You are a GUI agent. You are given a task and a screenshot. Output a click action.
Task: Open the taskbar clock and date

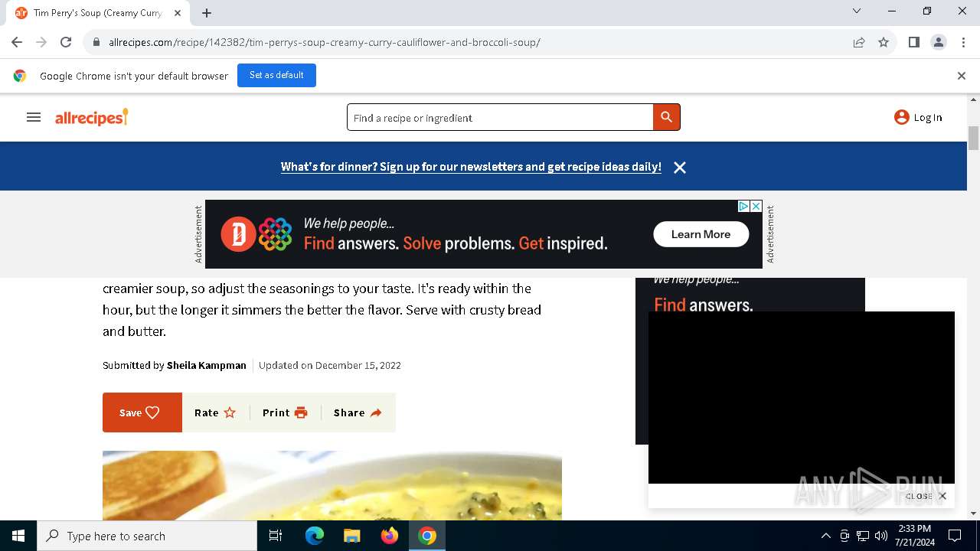coord(915,536)
